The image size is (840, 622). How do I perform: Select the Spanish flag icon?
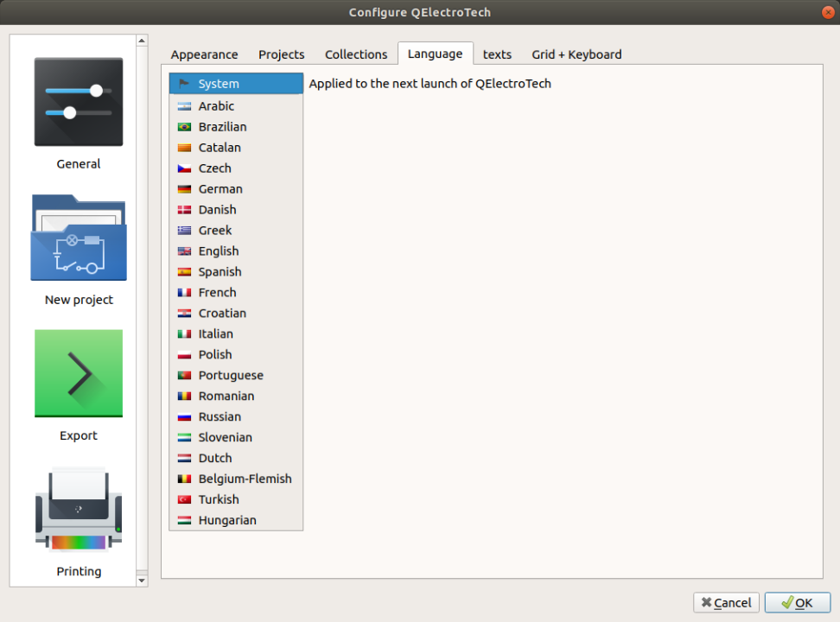184,272
